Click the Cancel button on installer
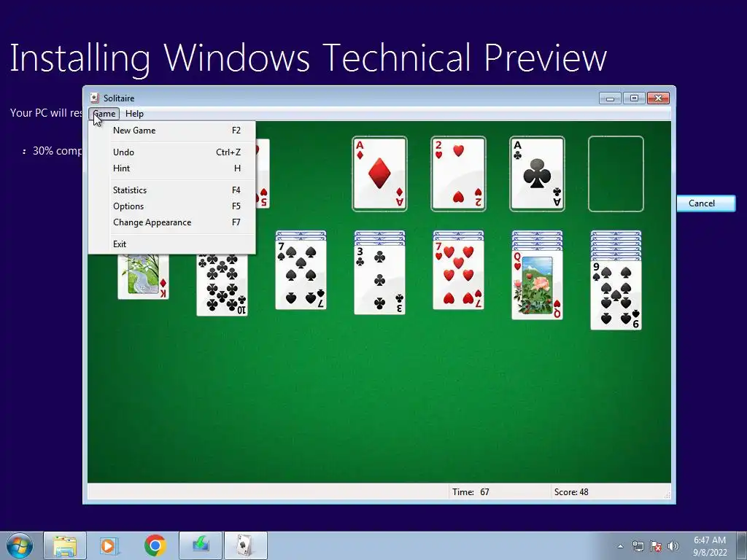747x560 pixels. (706, 203)
